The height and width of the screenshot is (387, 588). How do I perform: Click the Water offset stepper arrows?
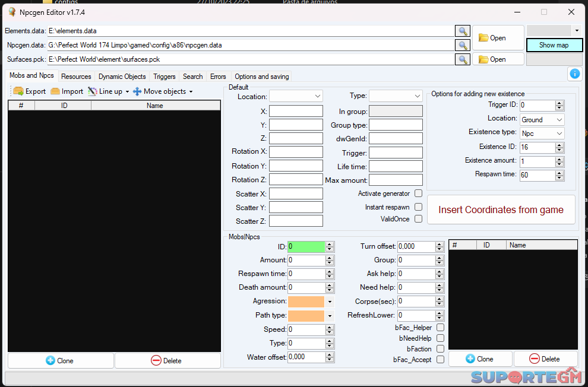[330, 357]
